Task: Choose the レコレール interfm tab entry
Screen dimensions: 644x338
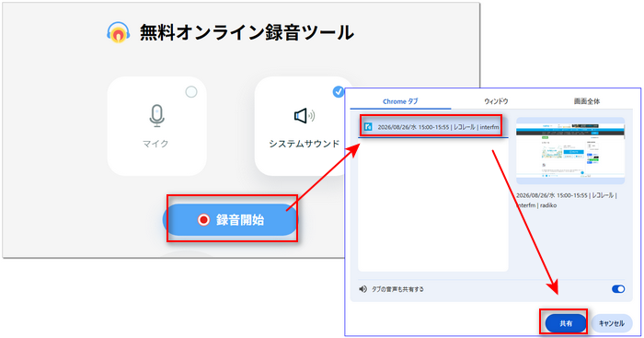Action: 433,127
